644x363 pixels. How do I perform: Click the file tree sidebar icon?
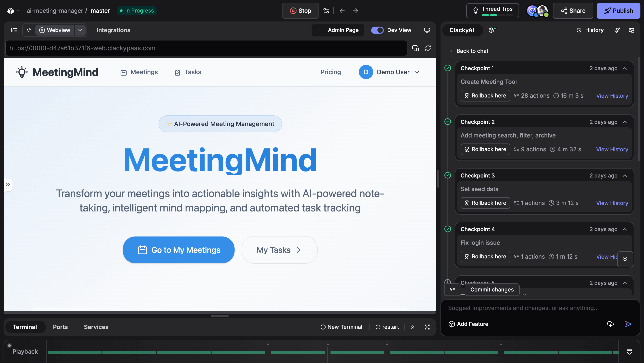click(14, 30)
